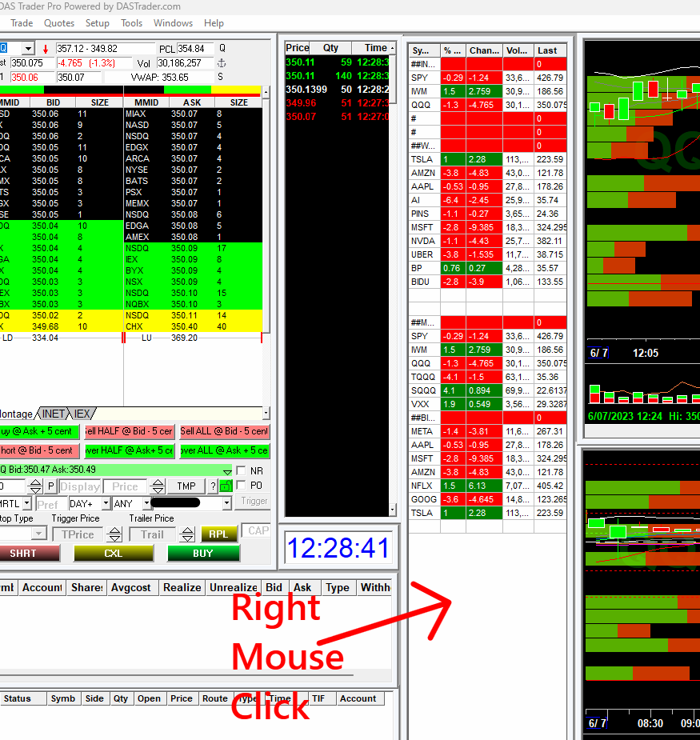Click the 12:28:41 clock display
Viewport: 700px width, 740px height.
tap(338, 548)
